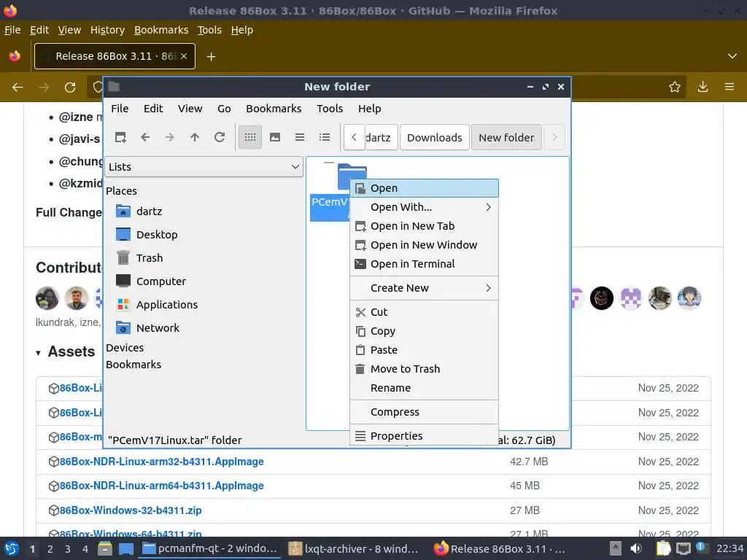This screenshot has width=747, height=560.
Task: Choose Copy in context menu
Action: 424,331
